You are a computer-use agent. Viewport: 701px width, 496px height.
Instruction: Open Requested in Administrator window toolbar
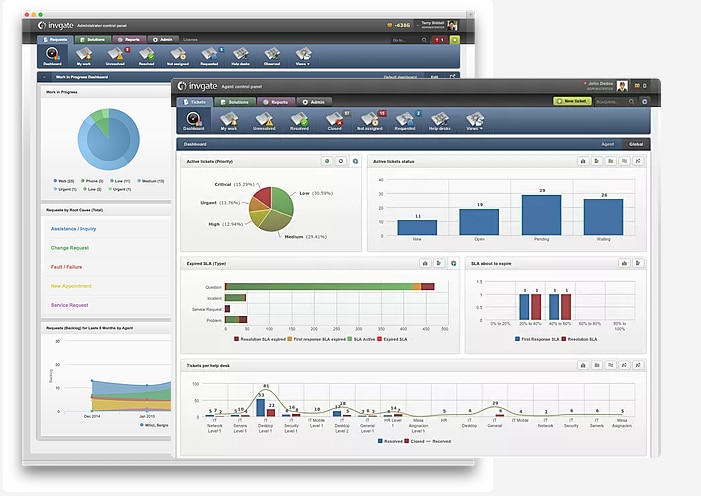(x=210, y=55)
